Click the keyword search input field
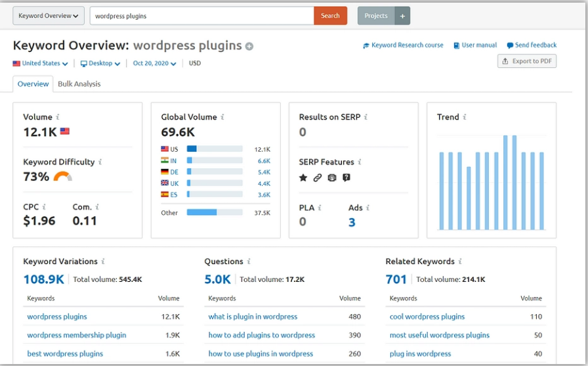The height and width of the screenshot is (366, 588). pos(201,16)
